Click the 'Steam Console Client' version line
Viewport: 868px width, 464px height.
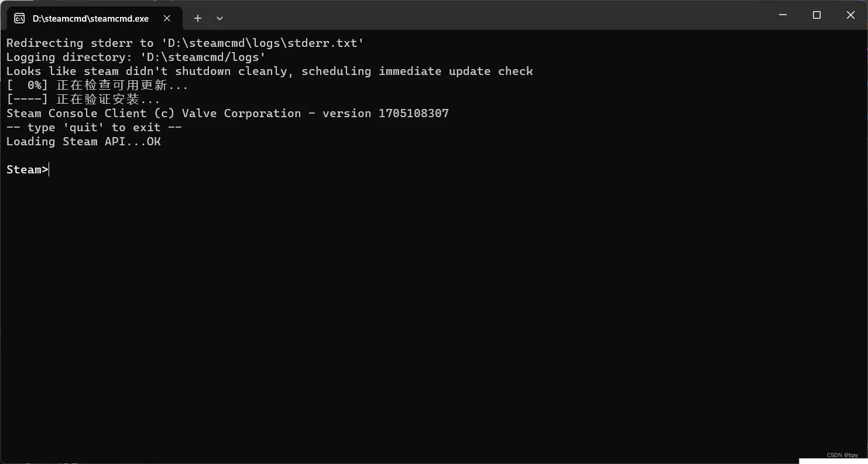(227, 113)
